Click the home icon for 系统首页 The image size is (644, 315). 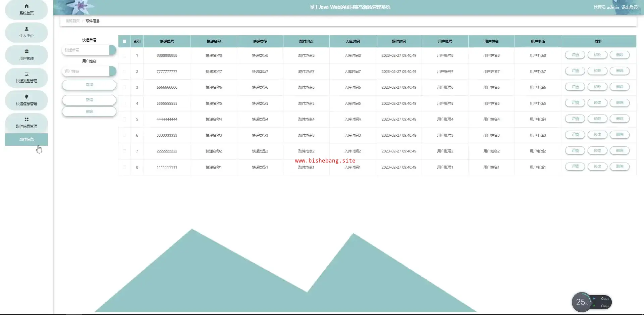[26, 6]
